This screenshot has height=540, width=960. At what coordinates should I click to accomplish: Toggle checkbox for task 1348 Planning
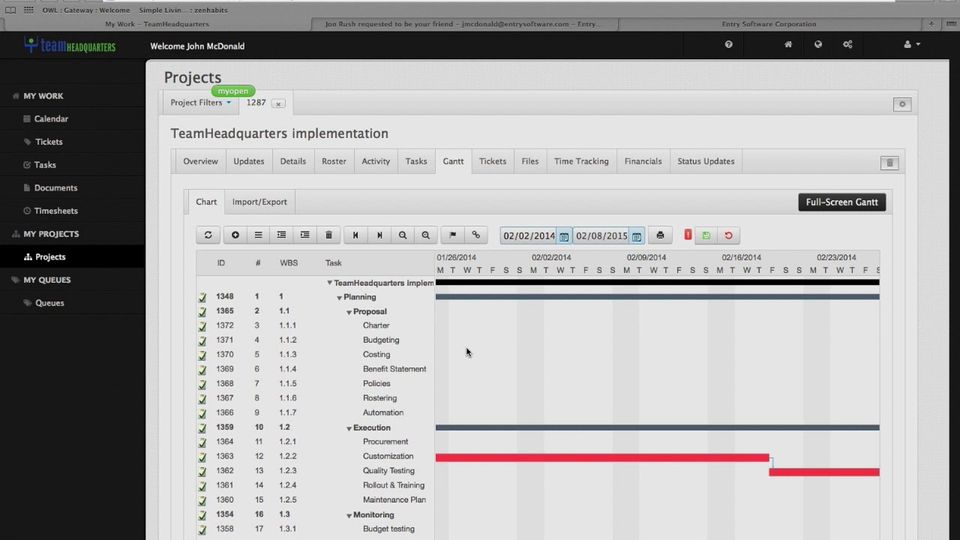coord(203,297)
